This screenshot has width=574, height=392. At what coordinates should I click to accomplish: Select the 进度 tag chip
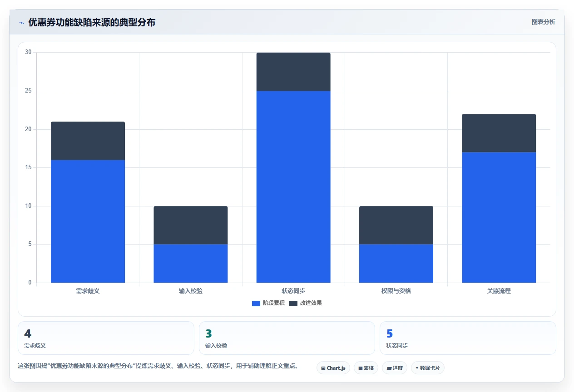pyautogui.click(x=395, y=368)
